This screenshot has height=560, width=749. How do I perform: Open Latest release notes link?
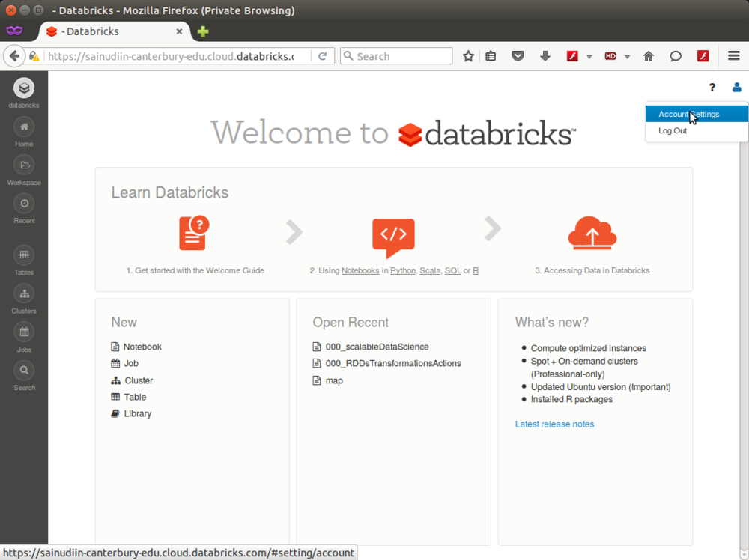[554, 424]
